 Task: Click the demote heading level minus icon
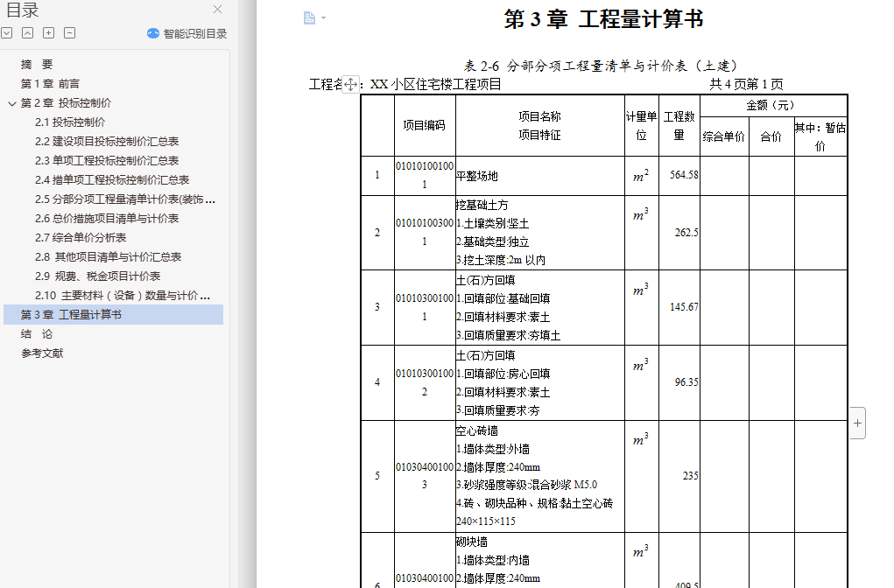pos(69,33)
